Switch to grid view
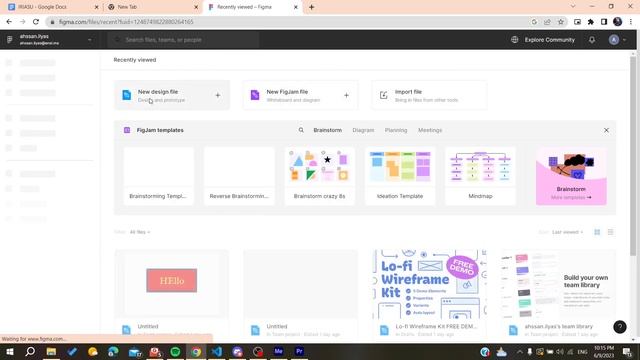 597,232
